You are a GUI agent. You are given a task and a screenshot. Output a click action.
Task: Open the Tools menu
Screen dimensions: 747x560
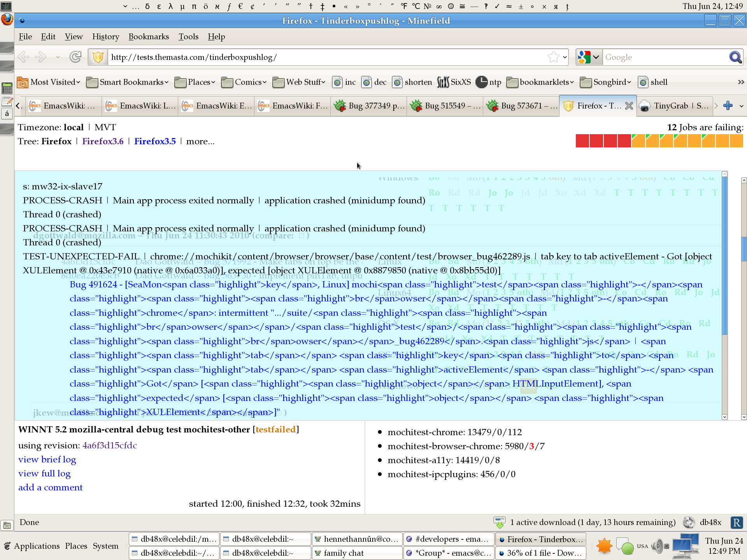[188, 36]
